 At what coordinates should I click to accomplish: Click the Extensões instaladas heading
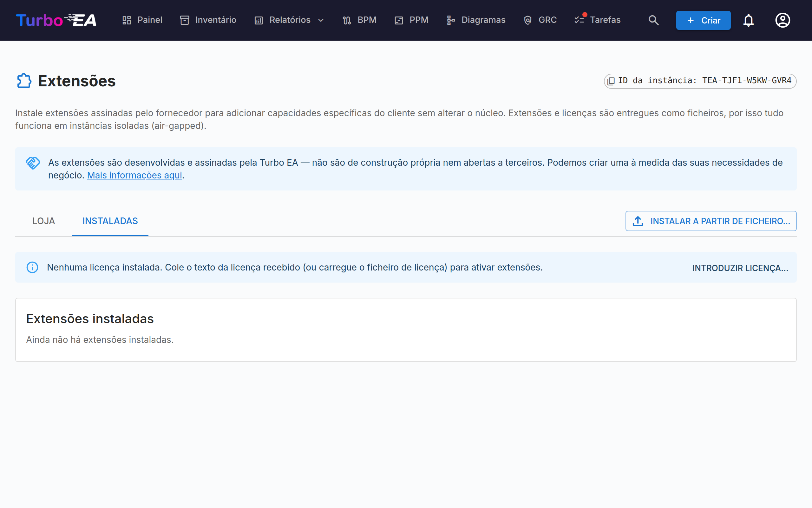click(90, 318)
